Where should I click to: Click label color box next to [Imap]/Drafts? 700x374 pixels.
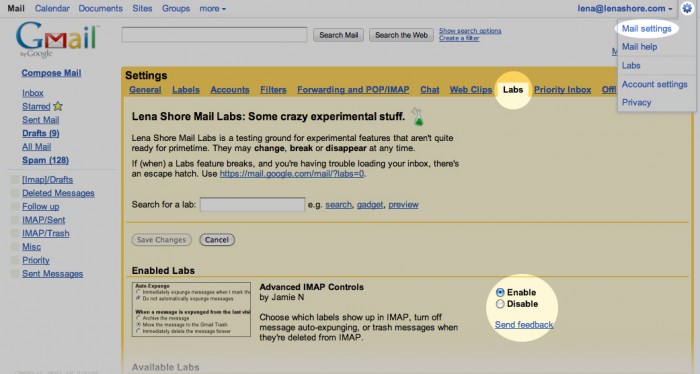coord(16,180)
